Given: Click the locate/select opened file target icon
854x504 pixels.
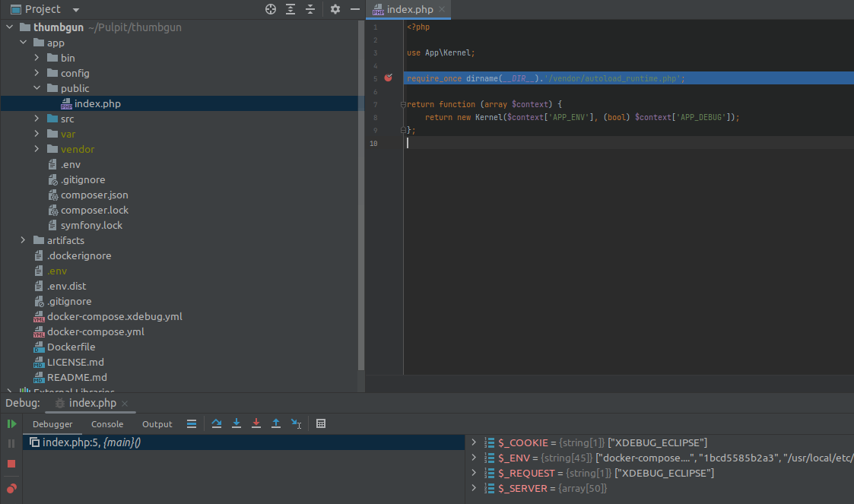Looking at the screenshot, I should (x=271, y=9).
